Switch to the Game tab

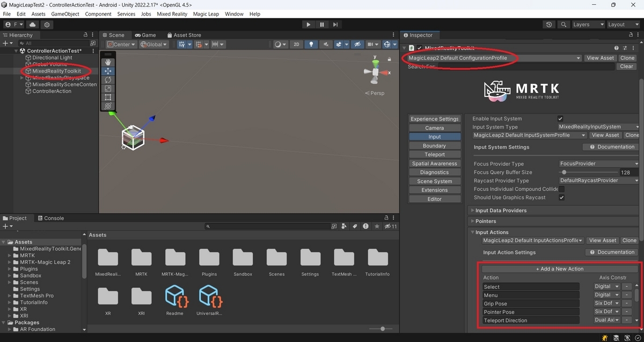coord(144,35)
